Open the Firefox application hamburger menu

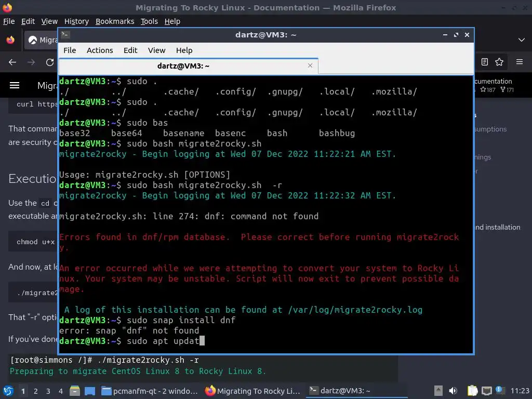(x=520, y=62)
